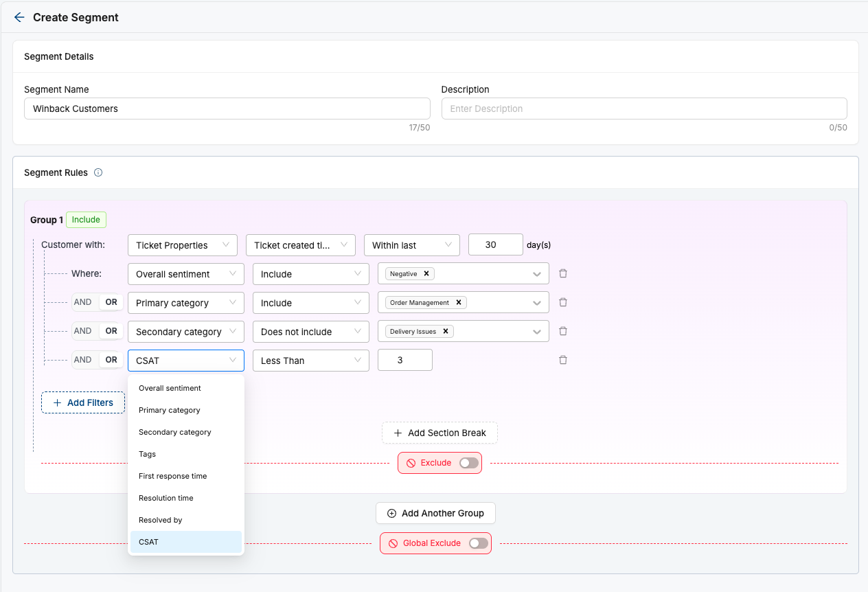Viewport: 868px width, 592px height.
Task: Open the Less Than operator dropdown
Action: 311,361
